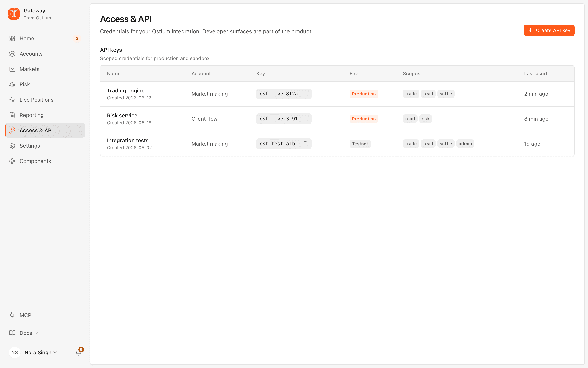Click the Gateway logo icon
This screenshot has height=368, width=588.
click(14, 14)
